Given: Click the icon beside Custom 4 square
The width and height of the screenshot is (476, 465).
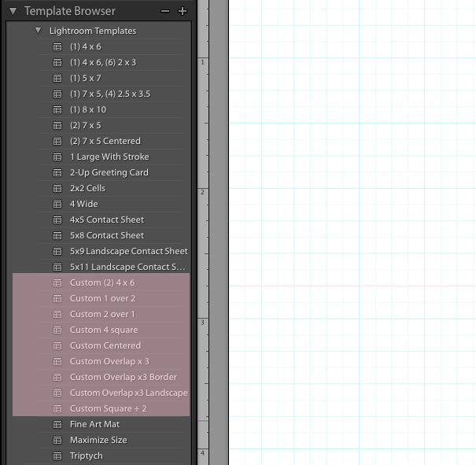Looking at the screenshot, I should tap(57, 330).
